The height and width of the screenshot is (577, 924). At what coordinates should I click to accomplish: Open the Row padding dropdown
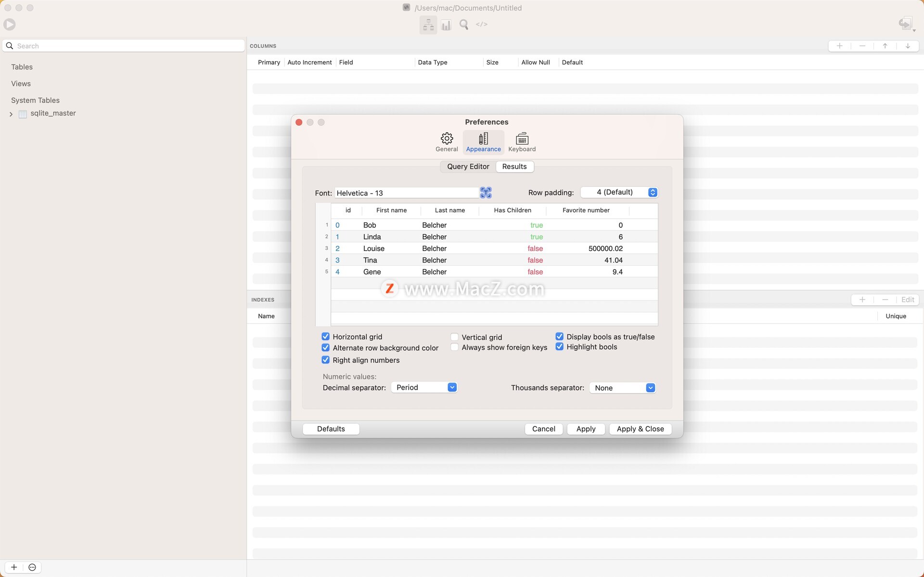coord(619,192)
